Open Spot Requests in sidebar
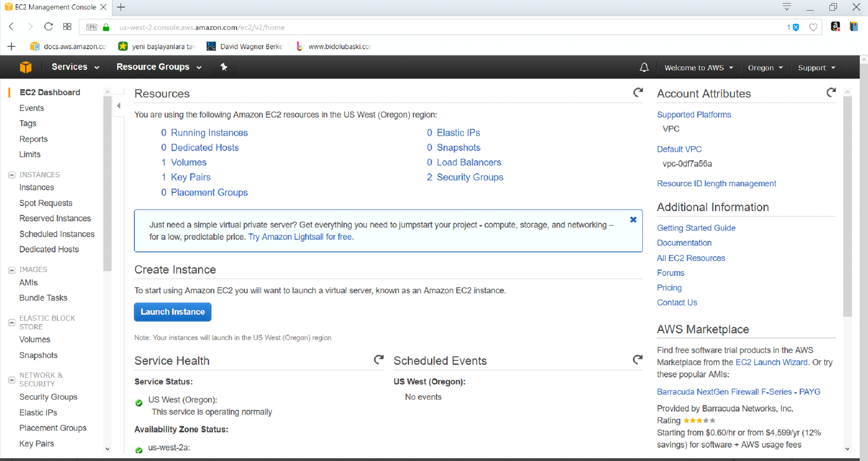Screen dimensions: 868x461 point(46,203)
